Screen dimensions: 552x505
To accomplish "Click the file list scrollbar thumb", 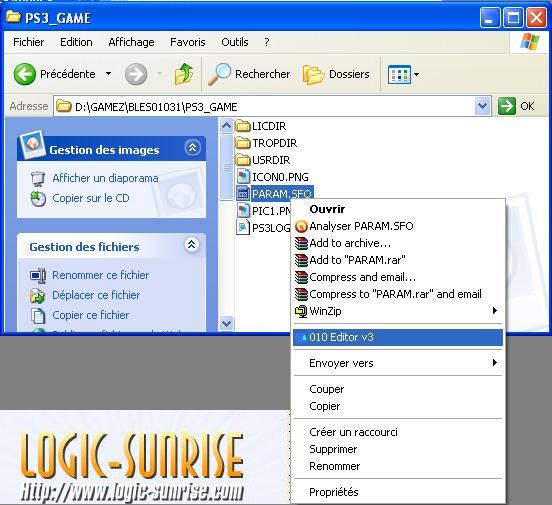I will tap(226, 167).
